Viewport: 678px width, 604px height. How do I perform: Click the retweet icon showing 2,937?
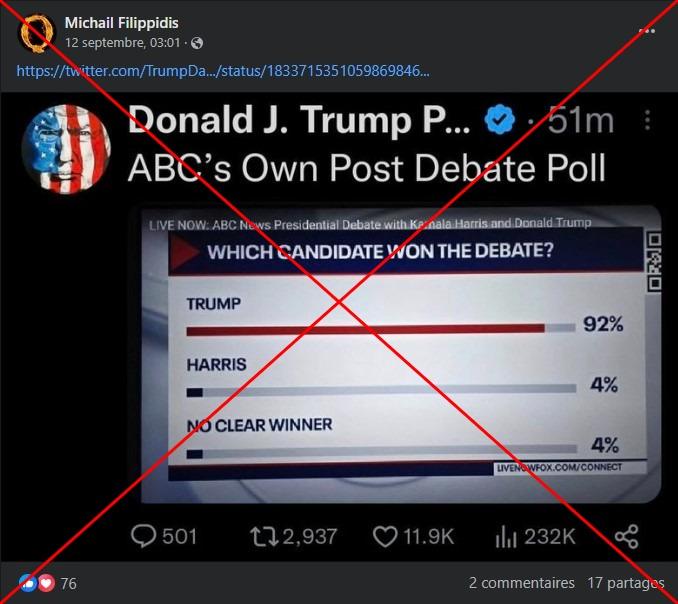tap(264, 537)
